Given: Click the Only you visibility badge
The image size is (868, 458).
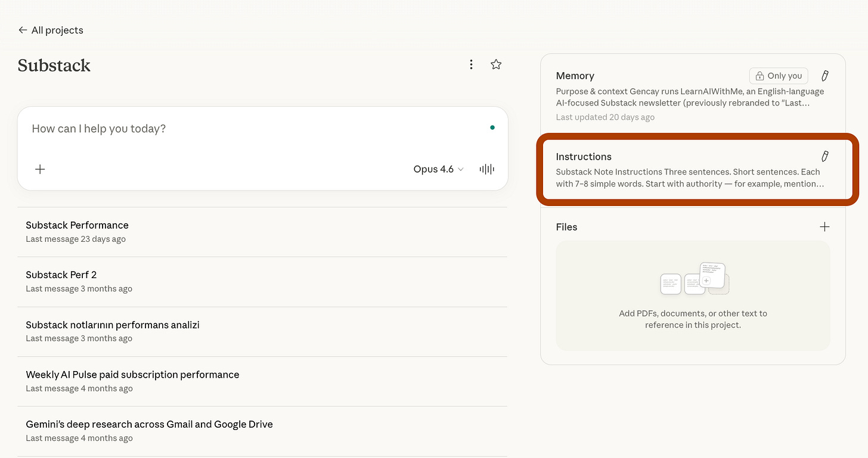Looking at the screenshot, I should tap(779, 76).
